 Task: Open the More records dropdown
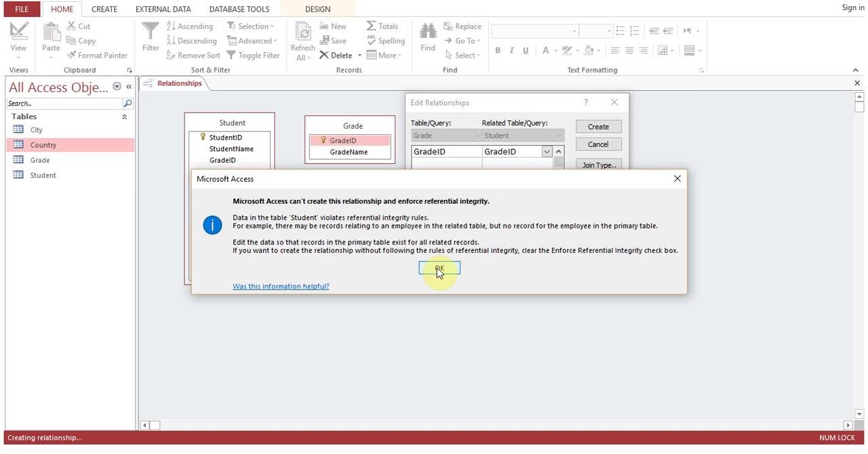384,56
